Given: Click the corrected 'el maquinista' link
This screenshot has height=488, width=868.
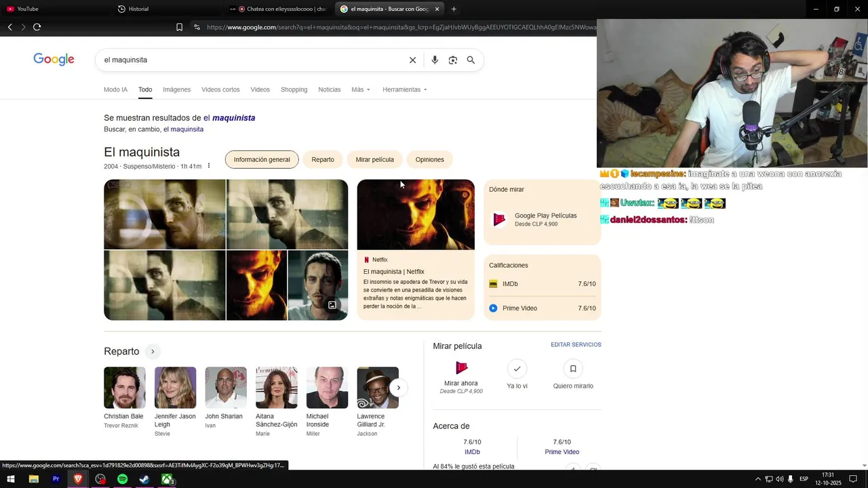Looking at the screenshot, I should click(x=229, y=118).
